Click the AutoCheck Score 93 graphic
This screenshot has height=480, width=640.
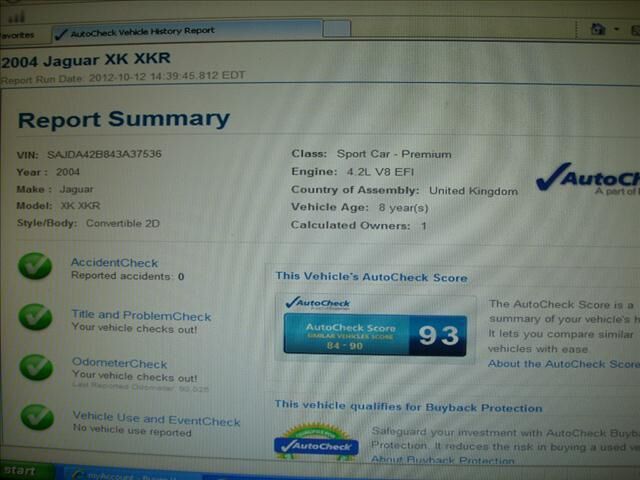point(374,324)
